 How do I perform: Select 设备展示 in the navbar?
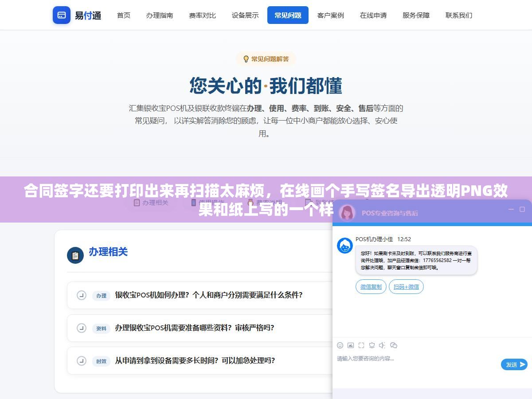point(245,15)
